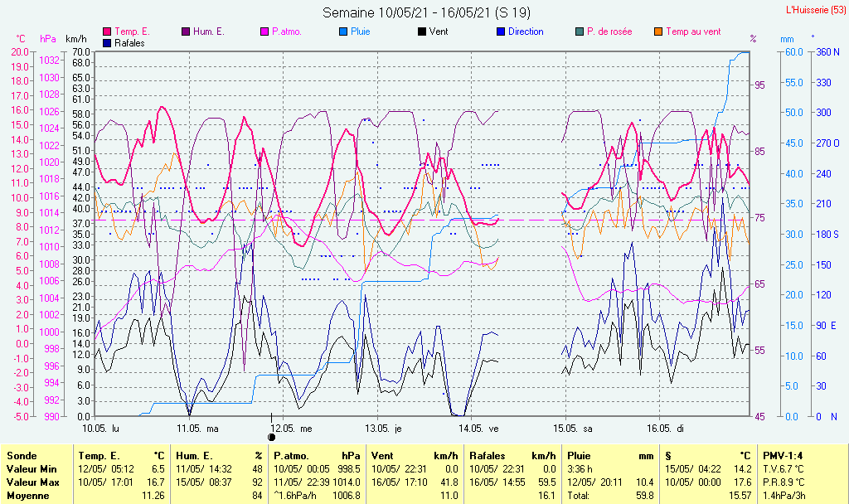Select the 'P. de rosée' legend label

[609, 32]
